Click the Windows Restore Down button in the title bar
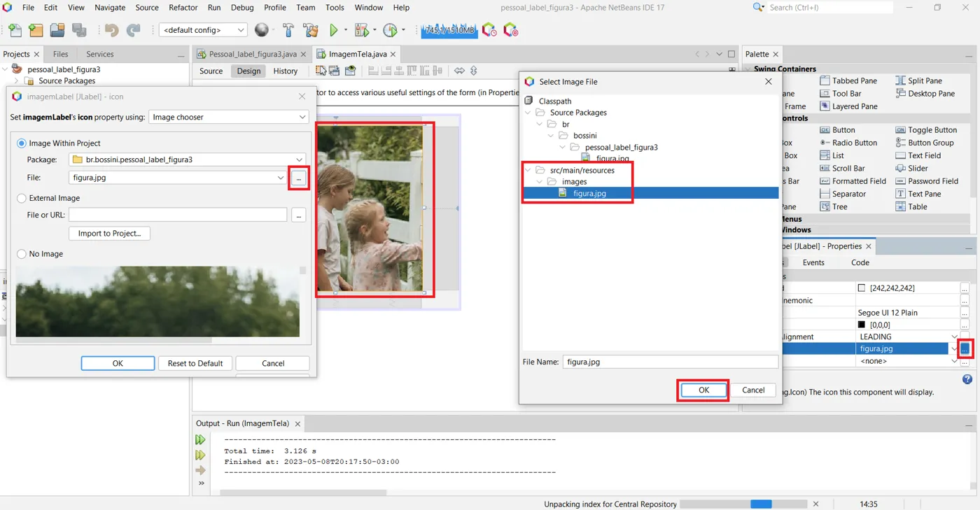Viewport: 980px width, 510px height. (x=937, y=8)
